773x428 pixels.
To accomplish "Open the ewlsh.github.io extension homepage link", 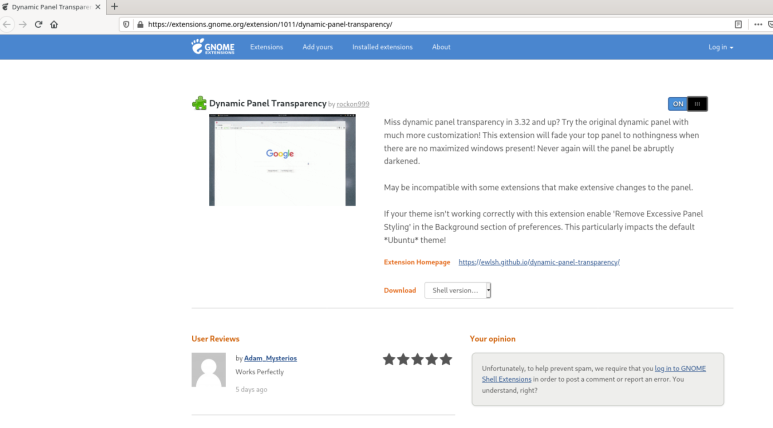I will tap(539, 262).
